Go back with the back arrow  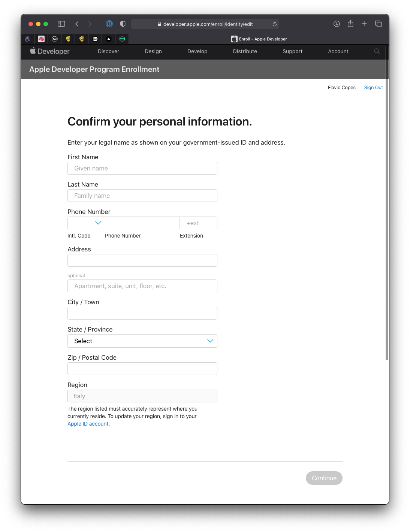(x=77, y=24)
